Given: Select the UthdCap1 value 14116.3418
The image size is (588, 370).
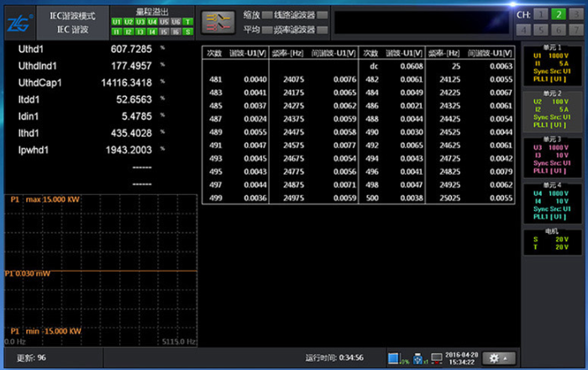Looking at the screenshot, I should [x=126, y=83].
